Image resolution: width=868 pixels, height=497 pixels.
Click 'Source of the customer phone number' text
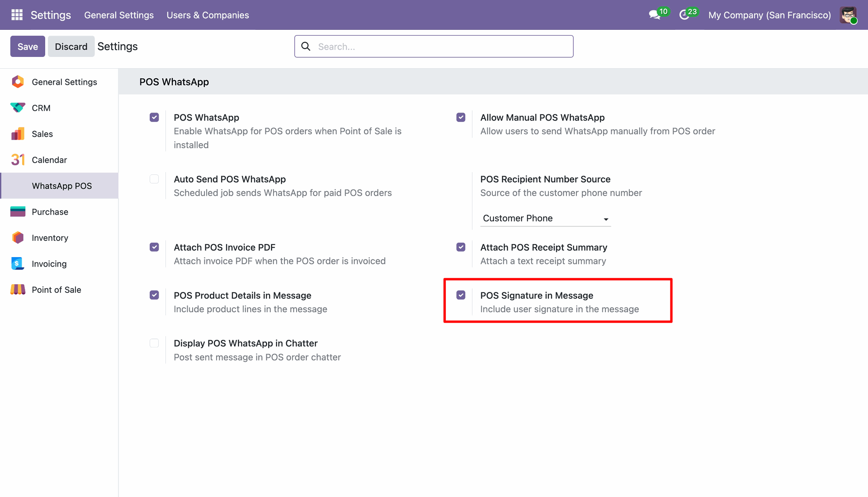(561, 193)
